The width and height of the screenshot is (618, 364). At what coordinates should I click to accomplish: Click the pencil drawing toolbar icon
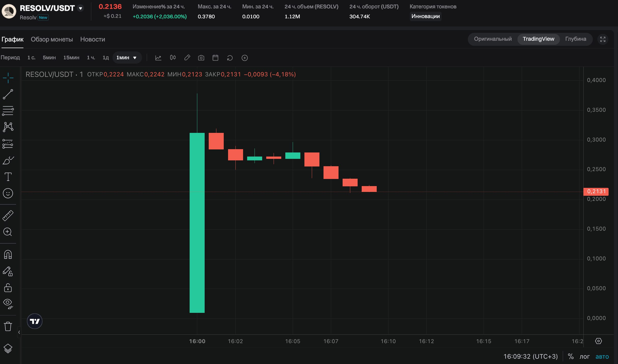[187, 58]
